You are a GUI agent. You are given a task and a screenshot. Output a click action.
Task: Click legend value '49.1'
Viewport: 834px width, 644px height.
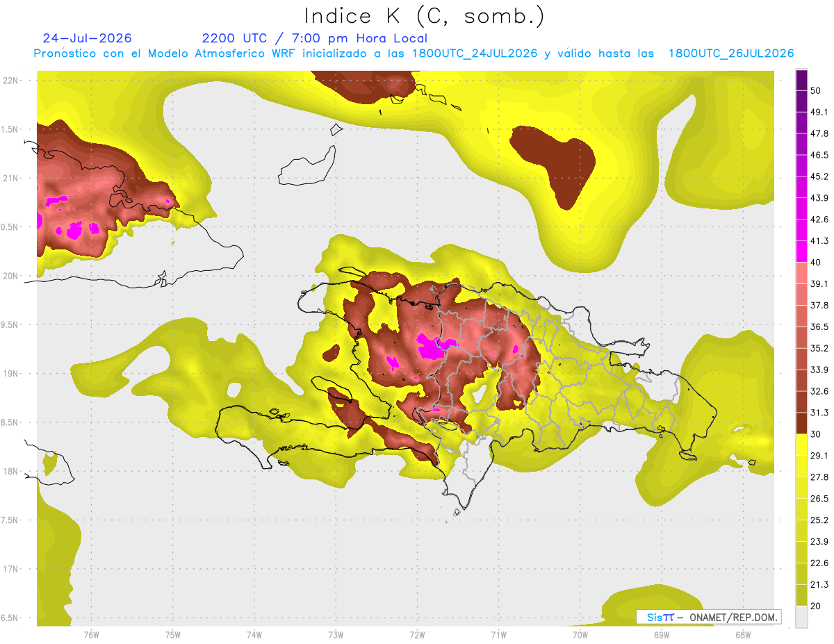pyautogui.click(x=818, y=112)
